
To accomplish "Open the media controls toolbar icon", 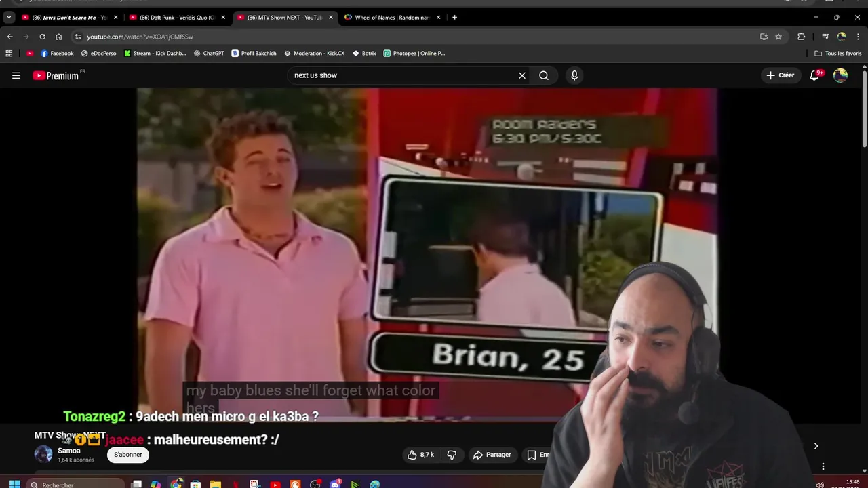I will pos(825,37).
